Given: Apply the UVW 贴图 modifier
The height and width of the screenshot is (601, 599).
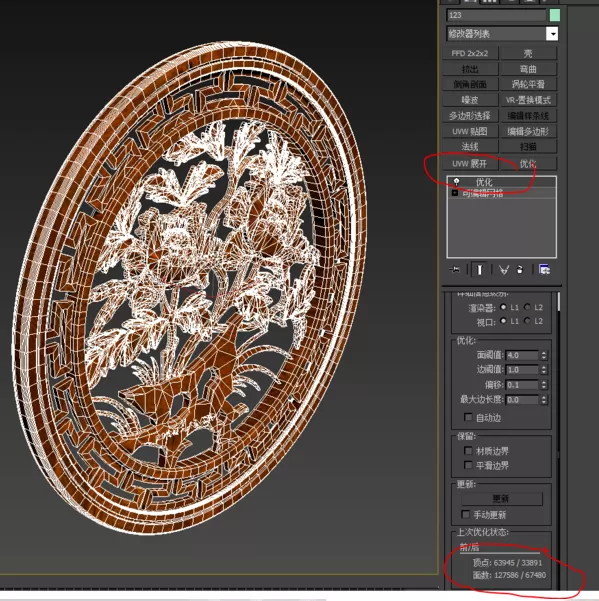Looking at the screenshot, I should 470,131.
